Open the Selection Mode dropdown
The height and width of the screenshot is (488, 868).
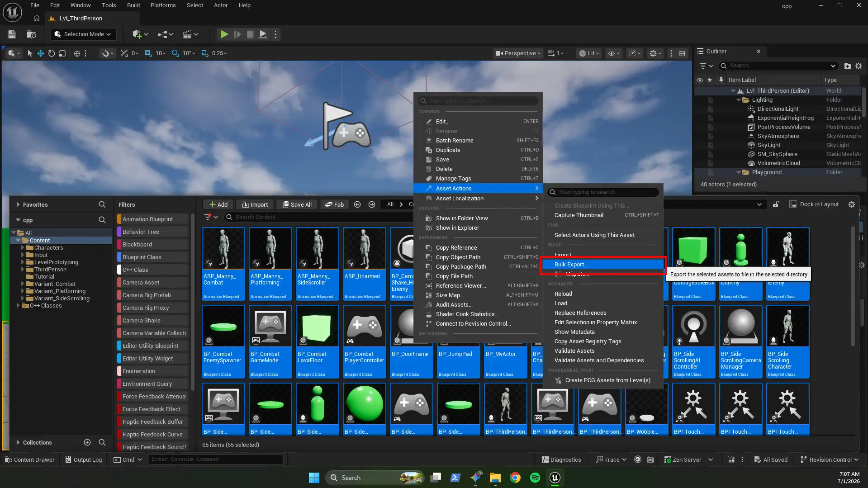coord(83,34)
